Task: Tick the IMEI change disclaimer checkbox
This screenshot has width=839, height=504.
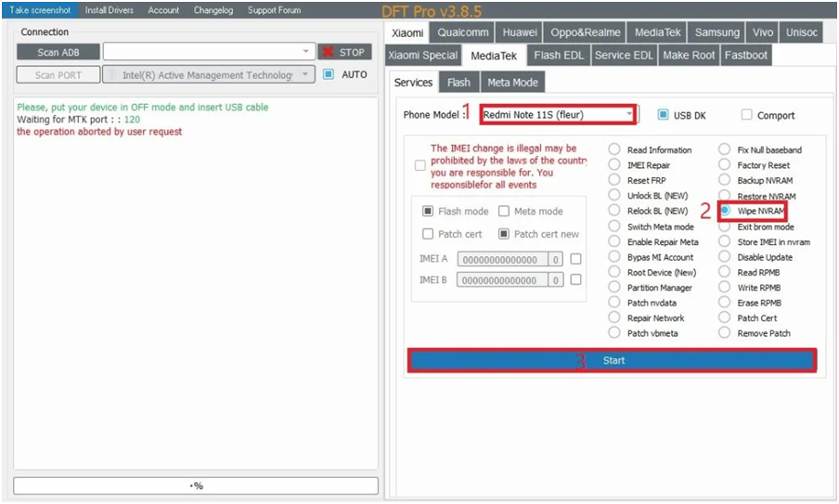Action: point(420,166)
